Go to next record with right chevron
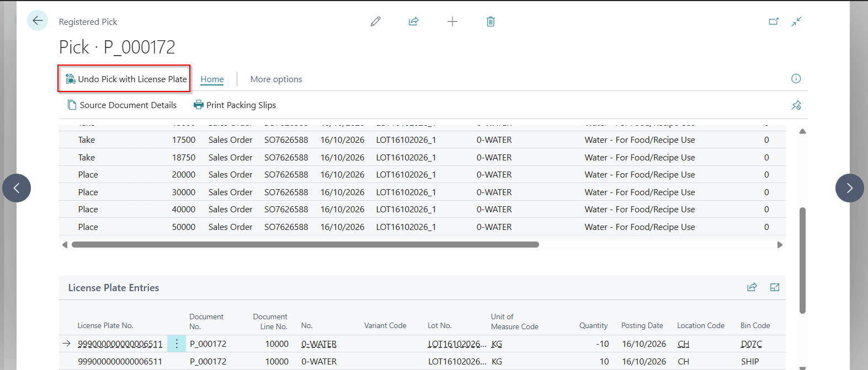This screenshot has width=868, height=370. coord(850,188)
